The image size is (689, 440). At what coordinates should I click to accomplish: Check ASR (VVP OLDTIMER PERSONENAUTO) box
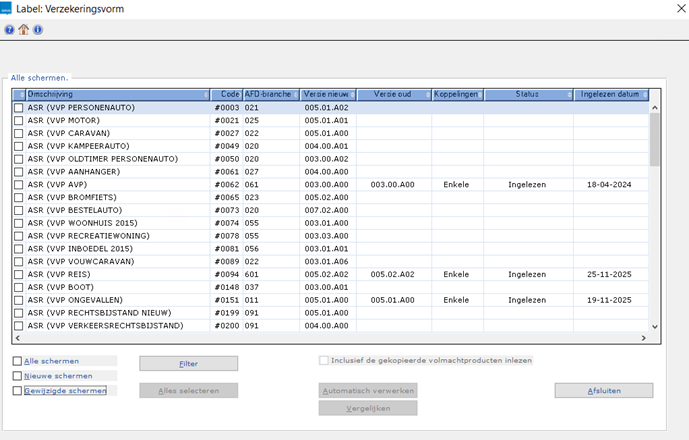18,159
